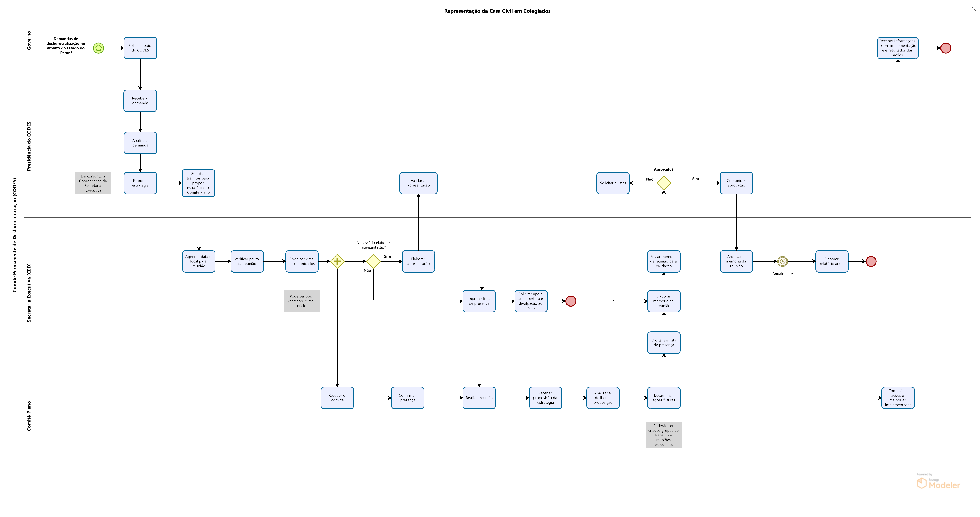Screen dimensions: 980x517
Task: Select 'Elaborar memória de reunião' task
Action: tap(664, 301)
